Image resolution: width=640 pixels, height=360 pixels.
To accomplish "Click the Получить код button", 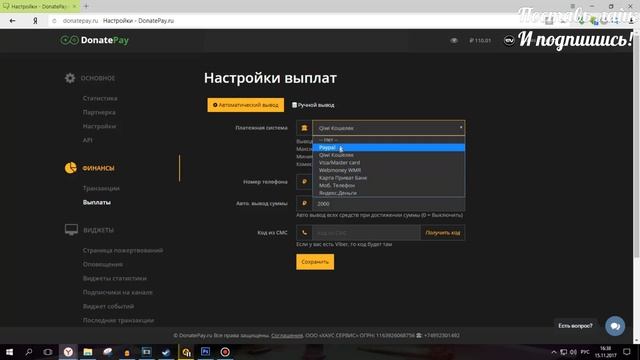I will pos(442,233).
